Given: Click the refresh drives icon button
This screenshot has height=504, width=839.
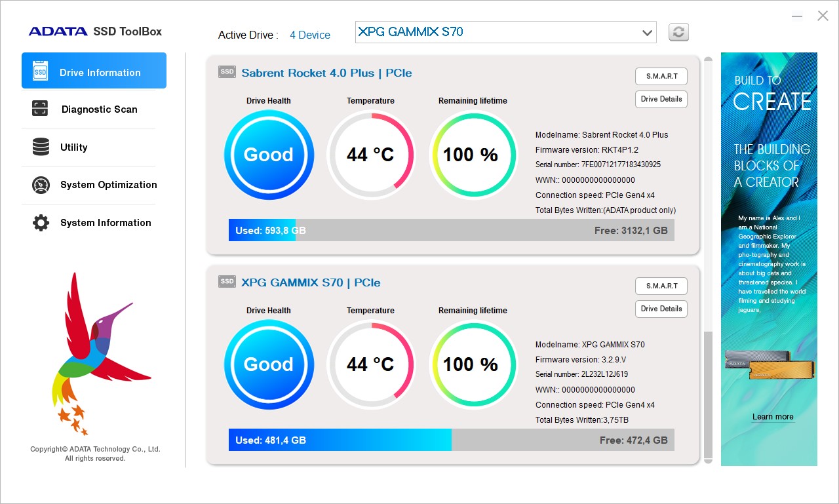Looking at the screenshot, I should (x=678, y=32).
